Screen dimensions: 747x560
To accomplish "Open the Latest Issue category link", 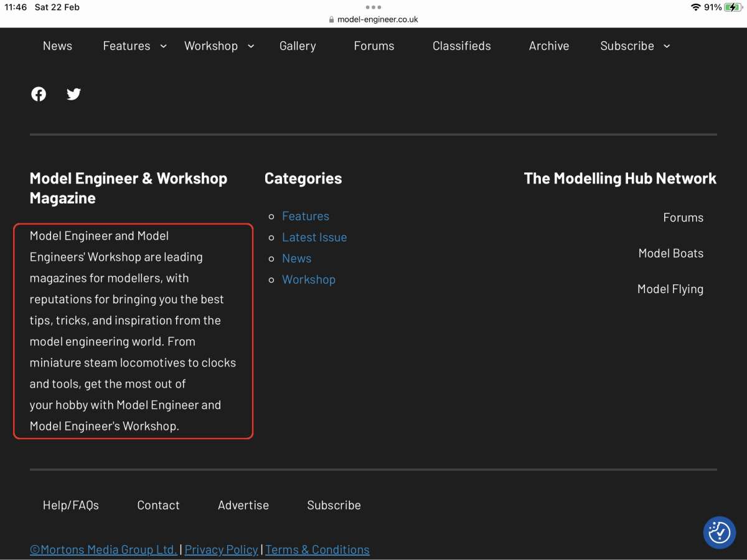I will [x=314, y=237].
